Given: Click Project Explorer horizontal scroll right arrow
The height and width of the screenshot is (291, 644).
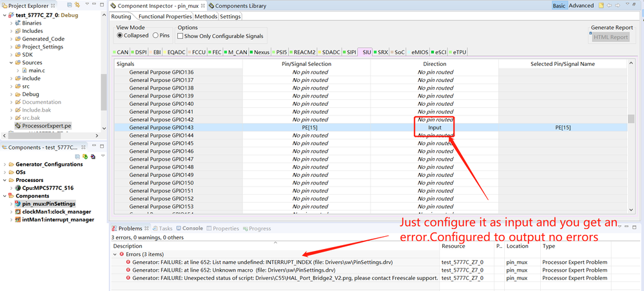Looking at the screenshot, I should point(97,135).
